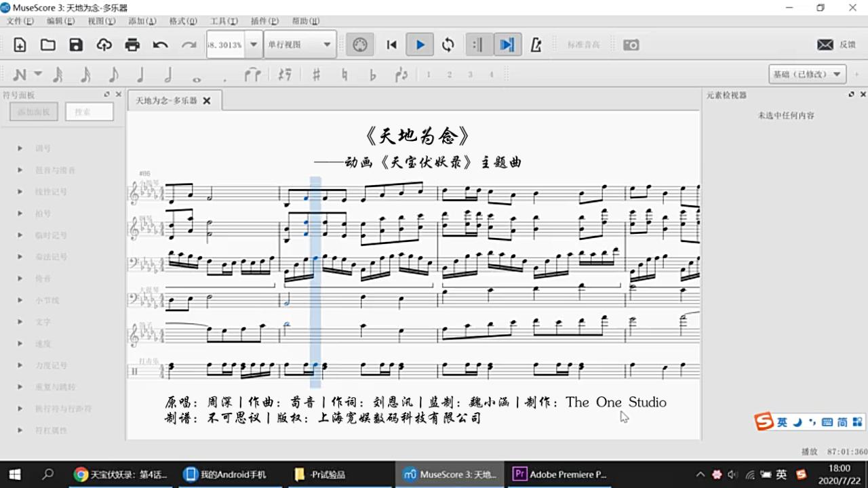Toggle pan score during playback
This screenshot has height=488, width=868.
(x=507, y=45)
